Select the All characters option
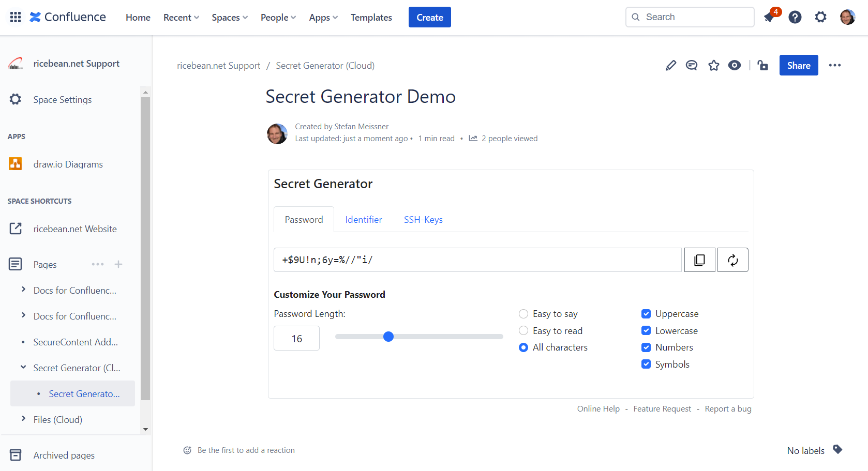 click(523, 347)
